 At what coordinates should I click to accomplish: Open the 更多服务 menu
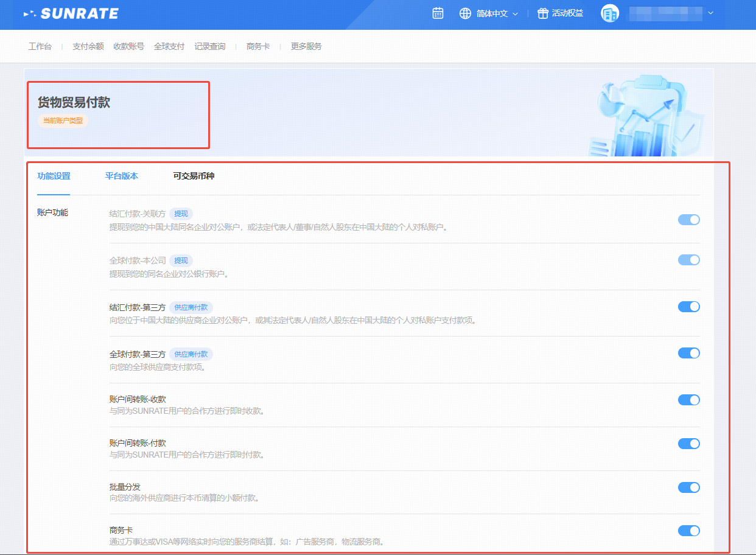[x=306, y=46]
